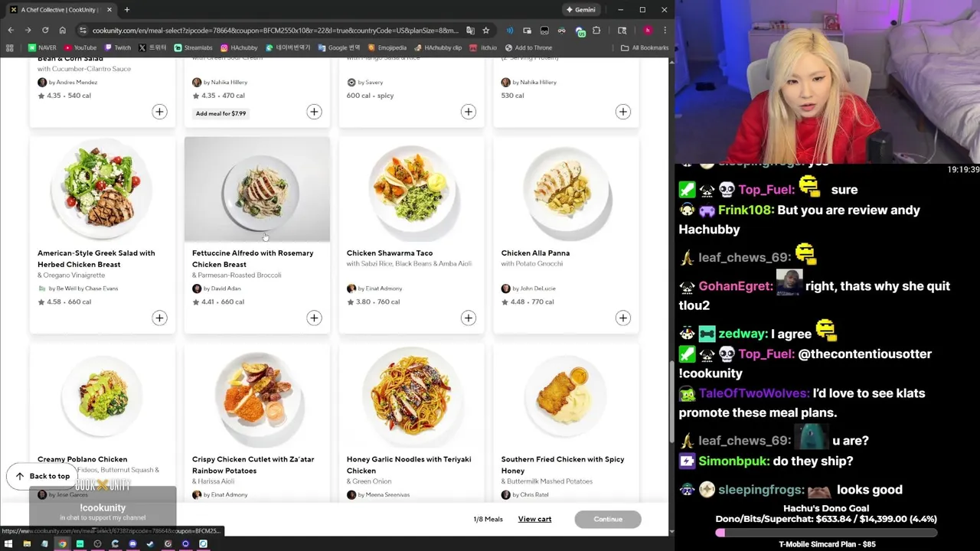The width and height of the screenshot is (980, 551).
Task: Open the Streamlabs bookmark
Action: (x=193, y=47)
